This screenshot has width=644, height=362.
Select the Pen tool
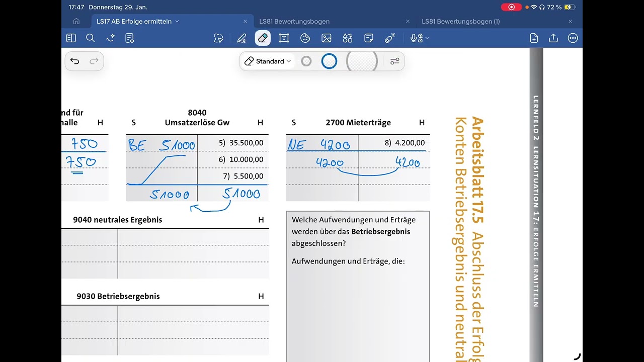[242, 38]
